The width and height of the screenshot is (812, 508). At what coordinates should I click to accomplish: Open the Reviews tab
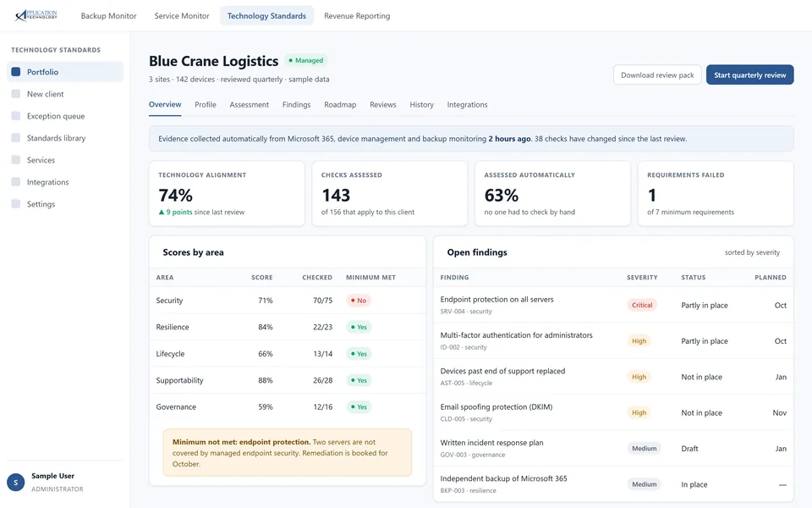(382, 105)
